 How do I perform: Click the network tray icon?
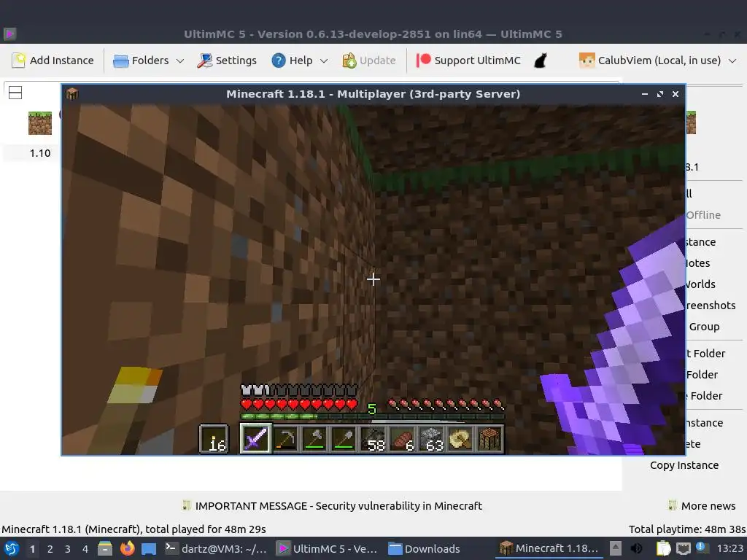pyautogui.click(x=683, y=548)
